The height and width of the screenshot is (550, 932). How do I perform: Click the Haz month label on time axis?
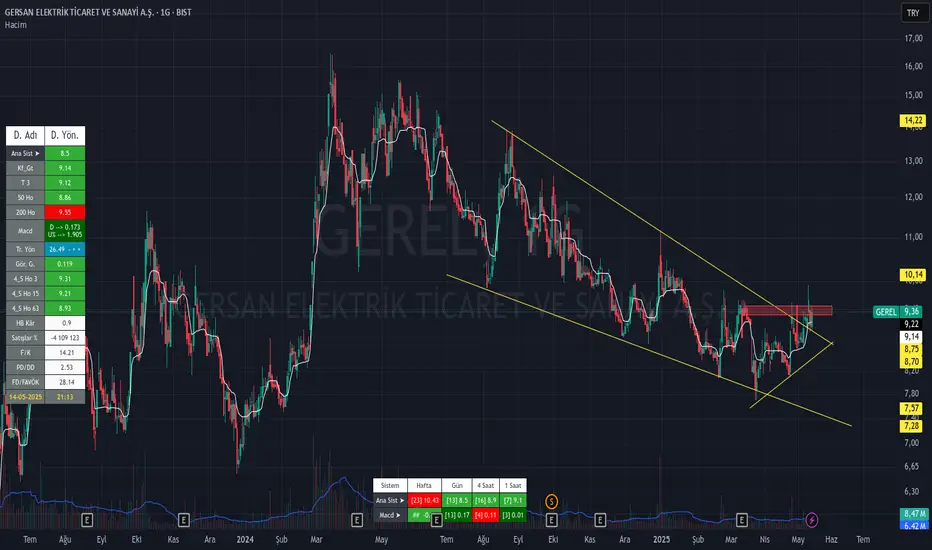coord(831,539)
